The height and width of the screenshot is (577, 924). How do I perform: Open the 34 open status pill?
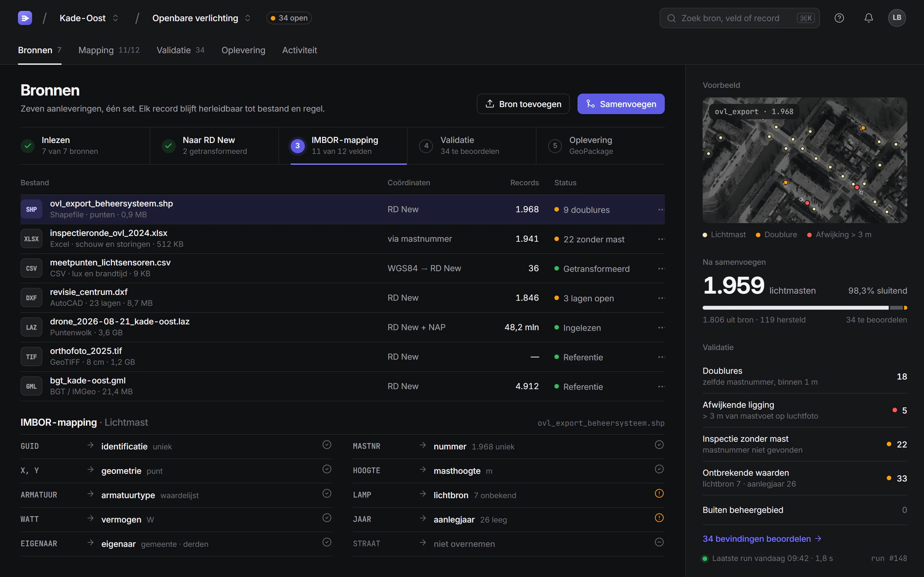click(289, 18)
